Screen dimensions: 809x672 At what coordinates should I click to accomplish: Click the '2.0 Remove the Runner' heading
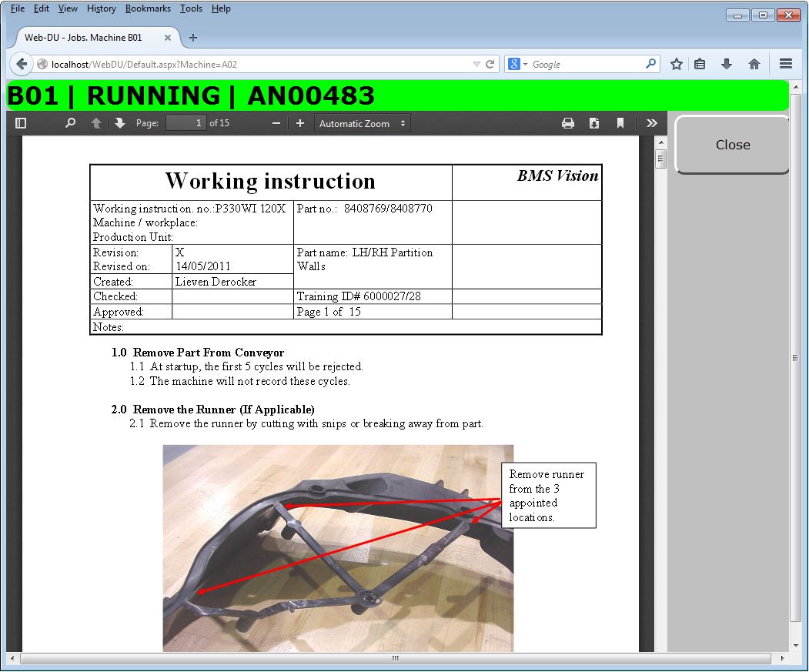coord(212,410)
